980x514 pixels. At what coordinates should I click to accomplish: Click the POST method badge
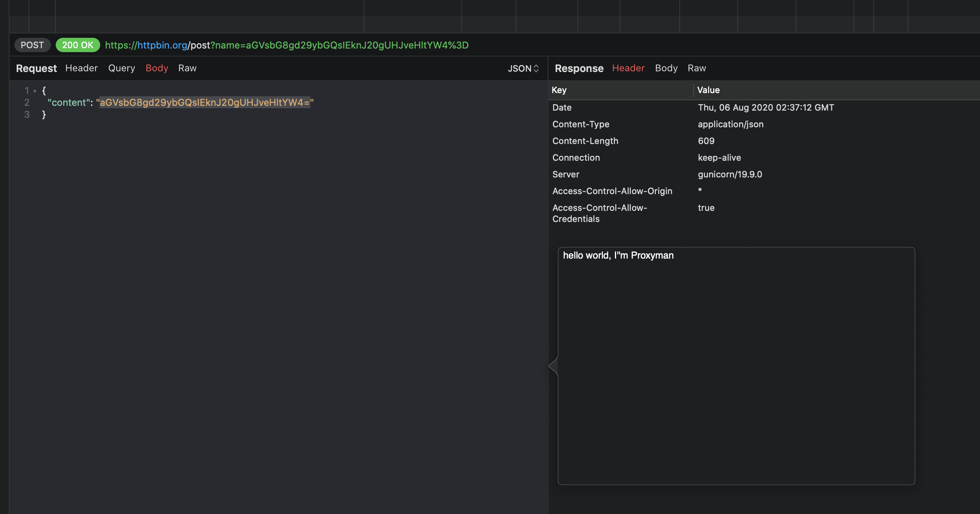pyautogui.click(x=32, y=45)
